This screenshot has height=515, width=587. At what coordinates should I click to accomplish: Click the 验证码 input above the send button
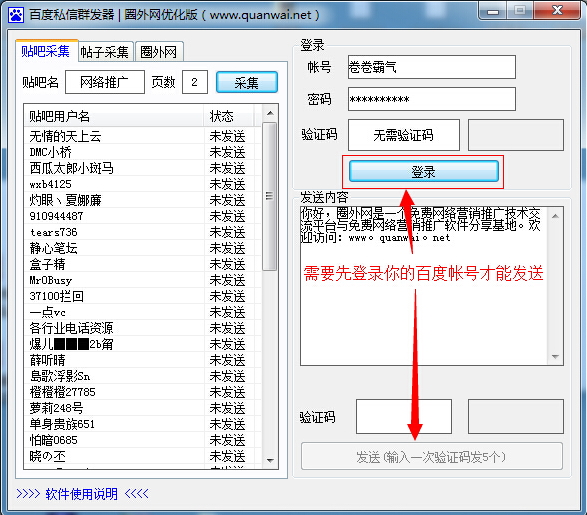click(404, 417)
